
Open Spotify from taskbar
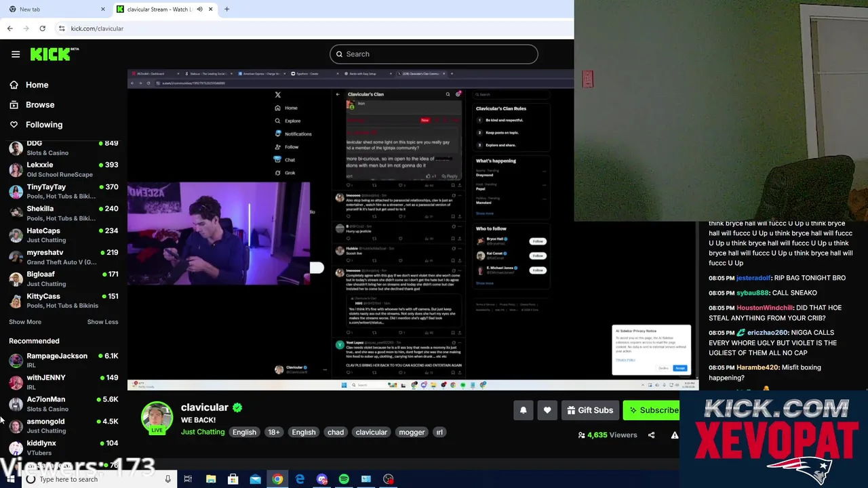[344, 479]
